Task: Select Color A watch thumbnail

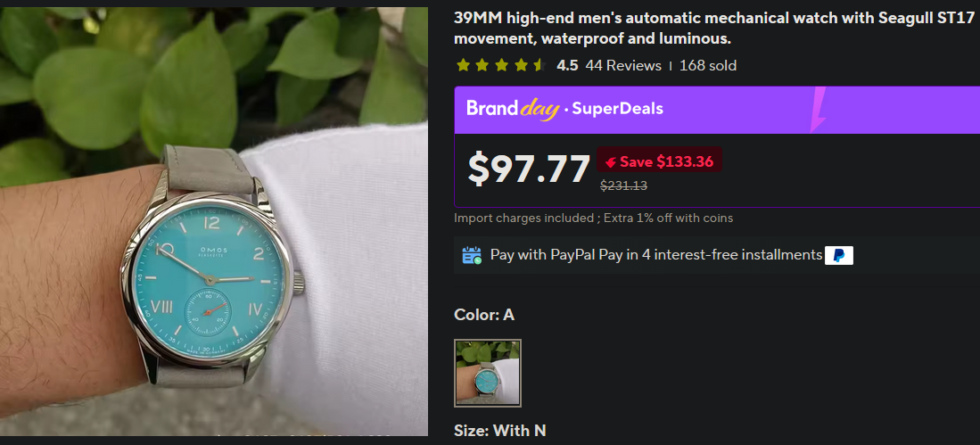Action: point(488,373)
